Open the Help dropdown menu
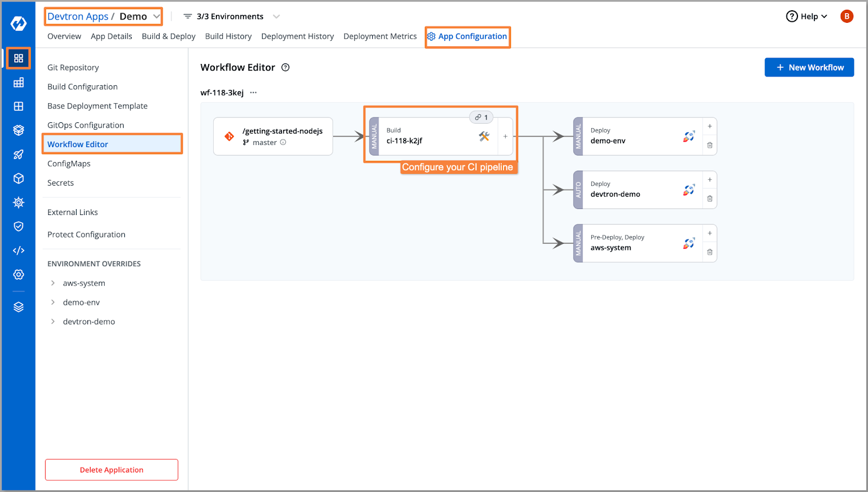The image size is (868, 492). tap(807, 16)
